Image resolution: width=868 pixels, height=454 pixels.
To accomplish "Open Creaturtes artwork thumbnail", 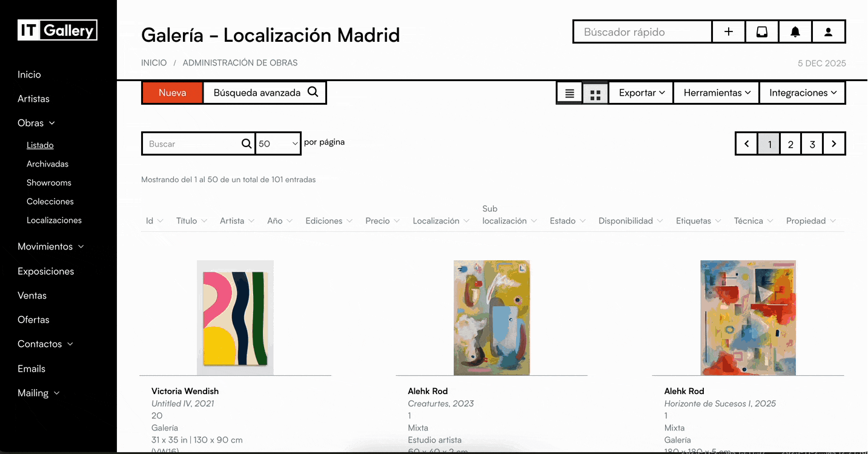I will tap(492, 318).
